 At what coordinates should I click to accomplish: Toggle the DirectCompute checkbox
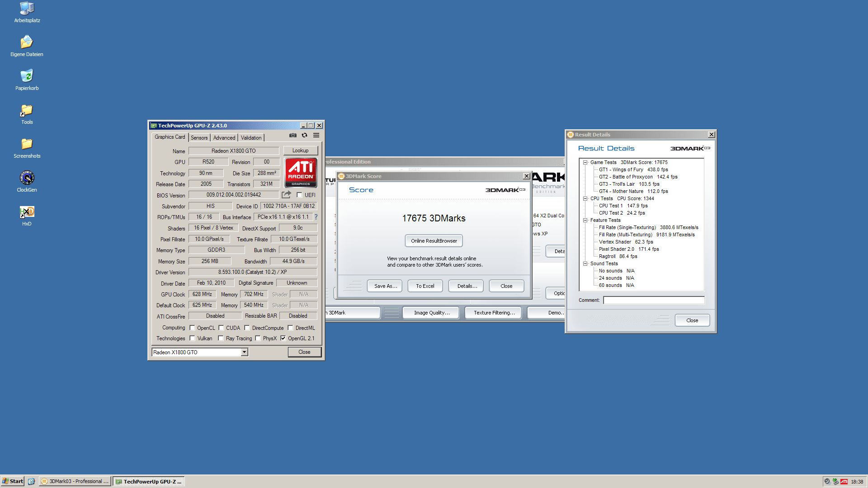tap(247, 328)
